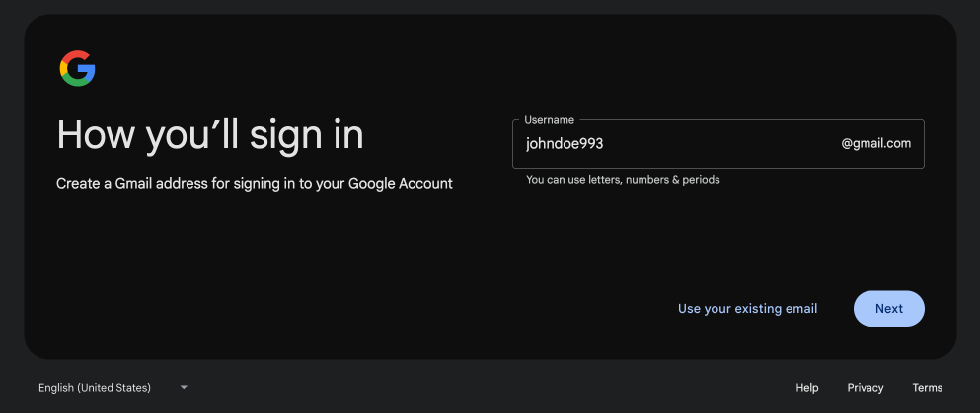This screenshot has height=413, width=980.
Task: Click the @gmail.com suffix in username field
Action: point(875,144)
